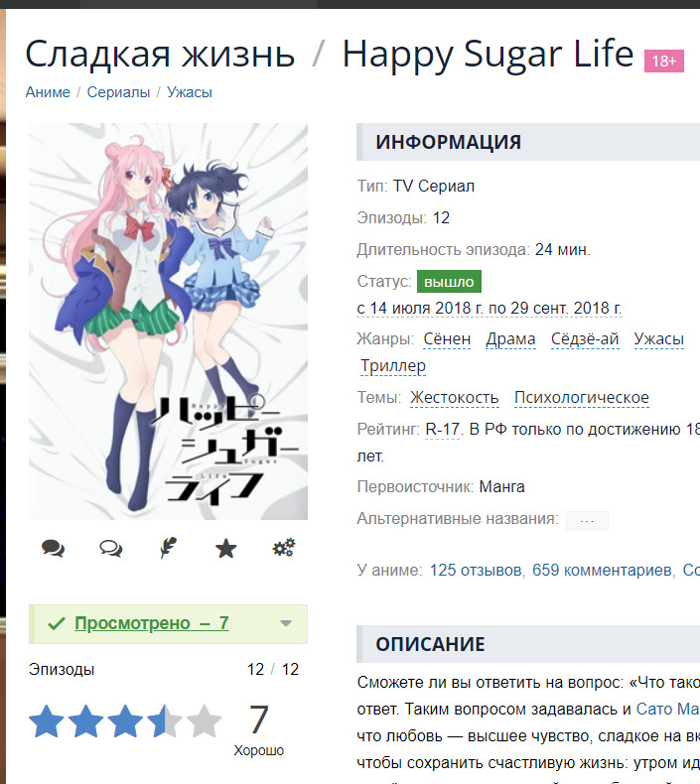Click the pink 18+ age badge
This screenshot has width=700, height=784.
click(664, 61)
